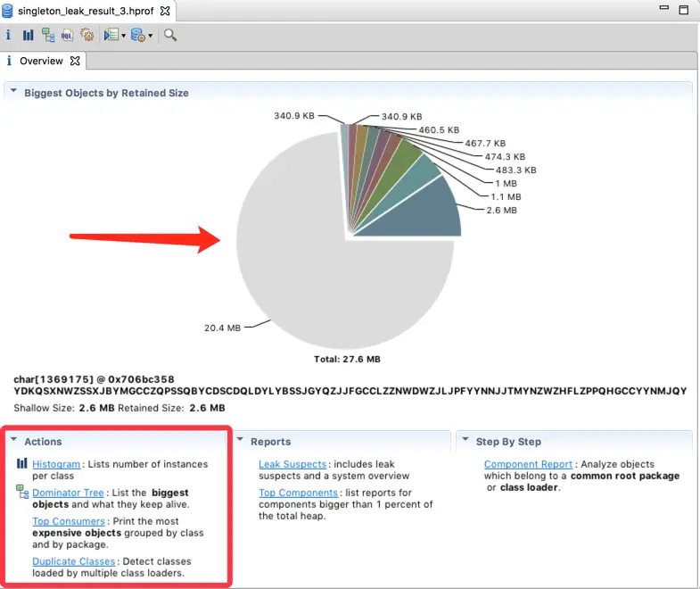Open the overview info toolbar icon

8,35
